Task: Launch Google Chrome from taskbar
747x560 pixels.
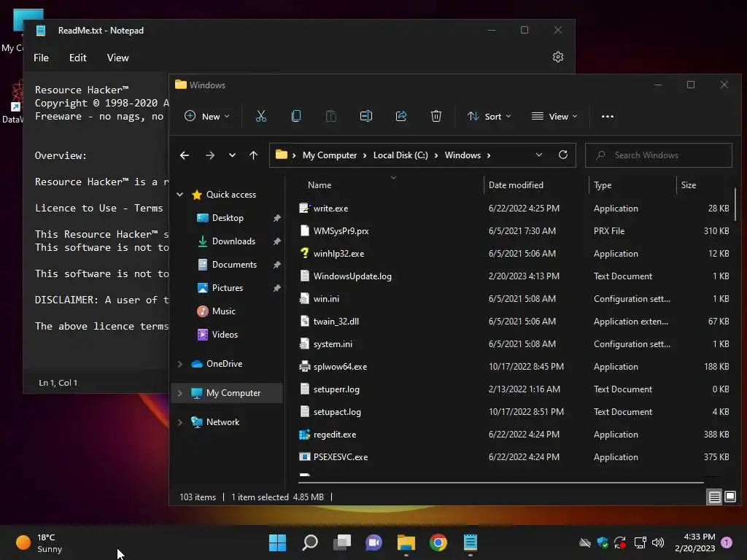Action: 438,542
